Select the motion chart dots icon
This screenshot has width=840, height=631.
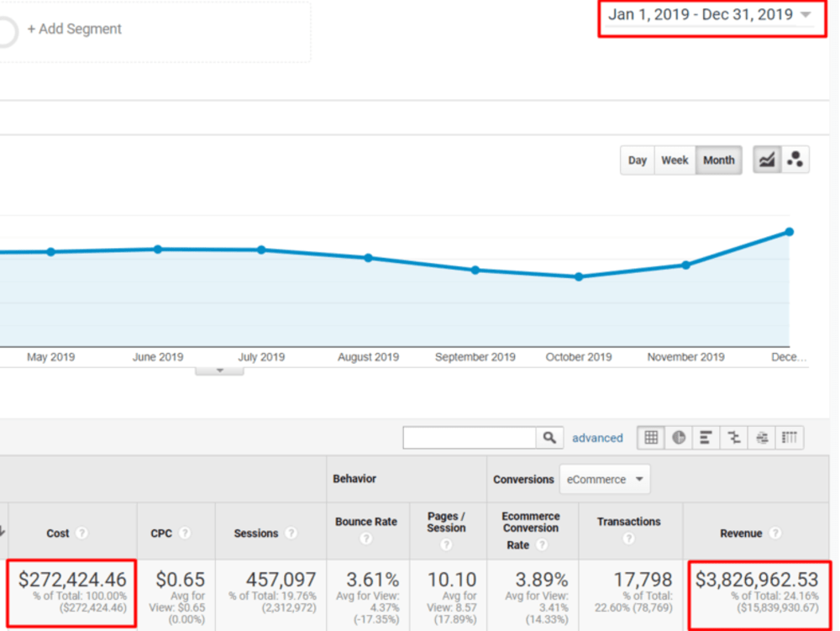(795, 160)
